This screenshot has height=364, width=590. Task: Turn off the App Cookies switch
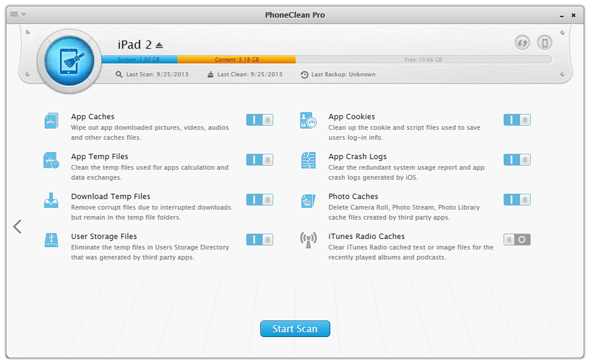point(517,120)
